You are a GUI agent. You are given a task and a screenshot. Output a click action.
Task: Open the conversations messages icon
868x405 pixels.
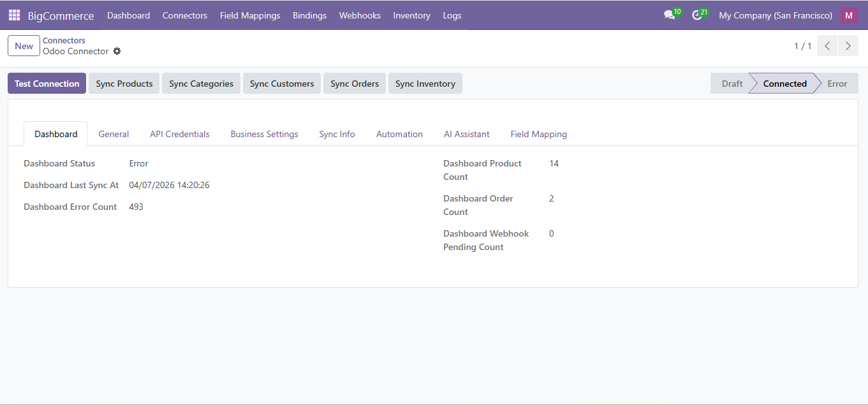(x=669, y=15)
